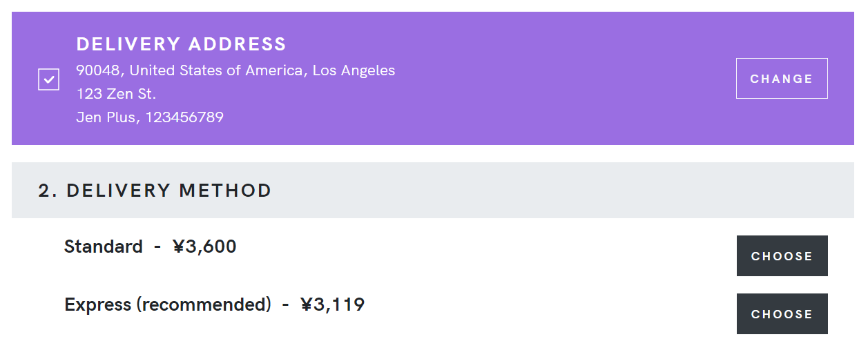
Task: Click the word 'METHOD' in section header
Action: [x=226, y=191]
